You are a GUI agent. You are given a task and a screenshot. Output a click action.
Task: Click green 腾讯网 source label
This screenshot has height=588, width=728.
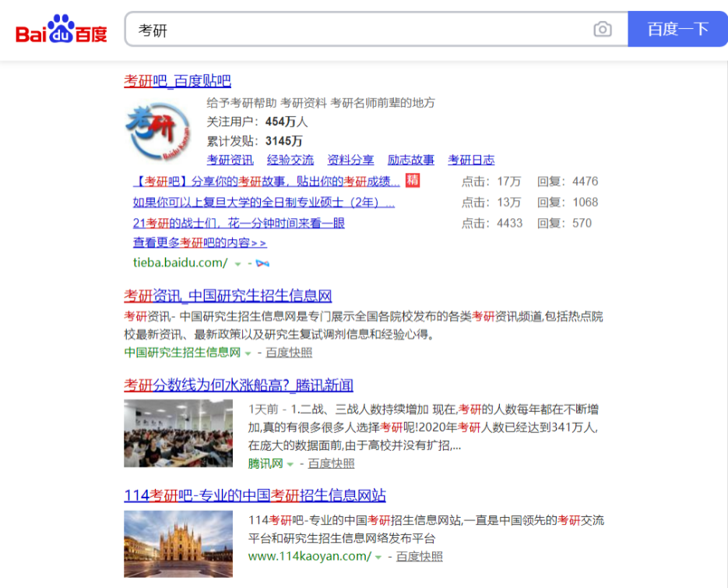265,463
